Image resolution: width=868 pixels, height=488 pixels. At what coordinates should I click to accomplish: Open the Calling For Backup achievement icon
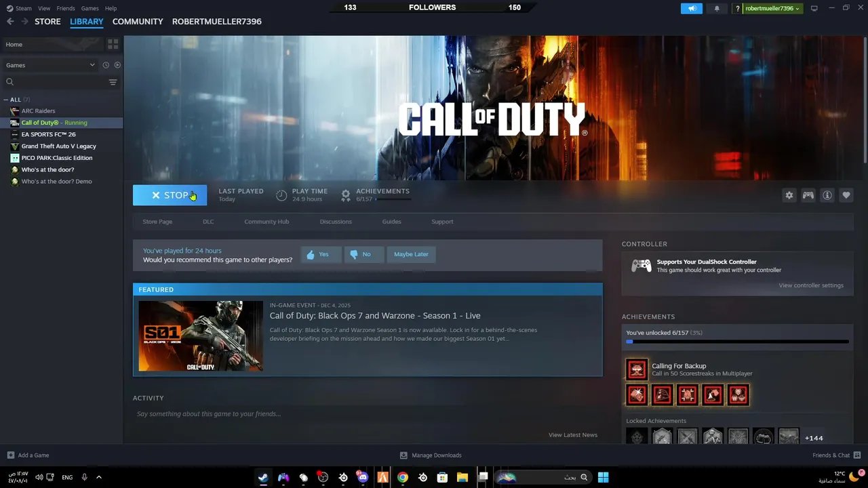637,369
